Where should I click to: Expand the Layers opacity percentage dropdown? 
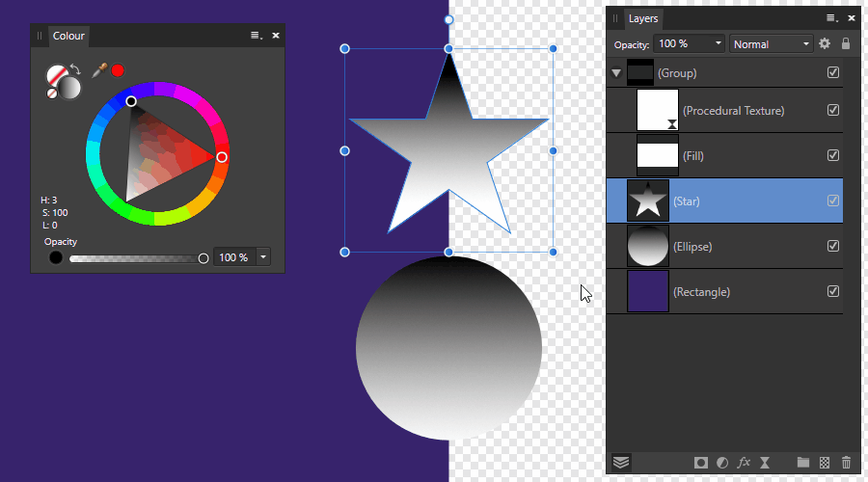click(x=718, y=43)
